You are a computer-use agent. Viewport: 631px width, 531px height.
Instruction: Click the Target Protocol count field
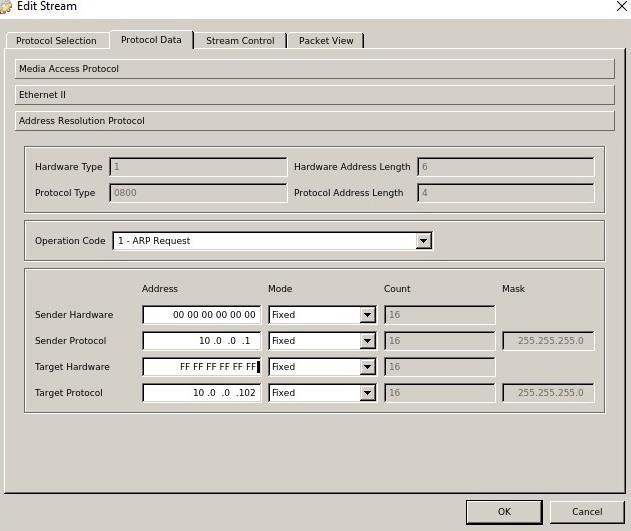tap(439, 393)
